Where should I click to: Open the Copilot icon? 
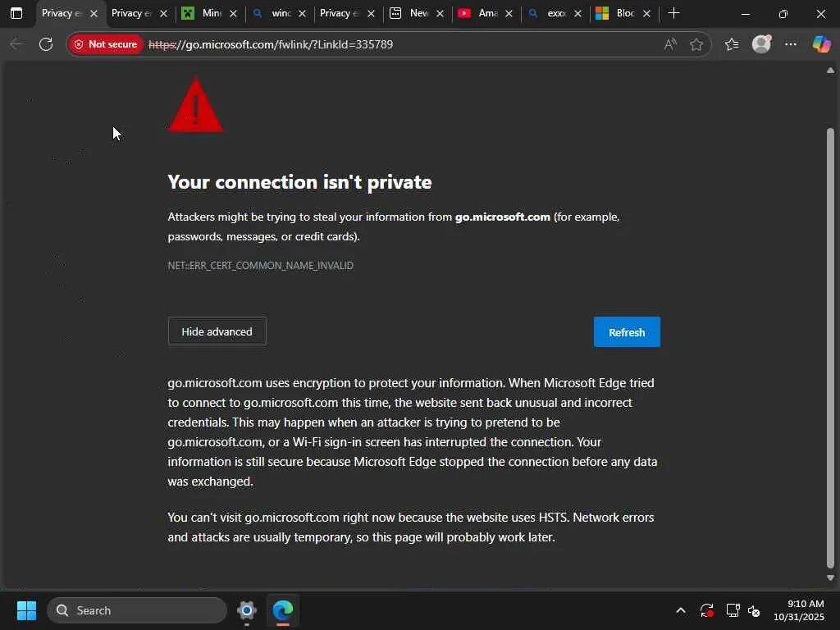(x=821, y=44)
